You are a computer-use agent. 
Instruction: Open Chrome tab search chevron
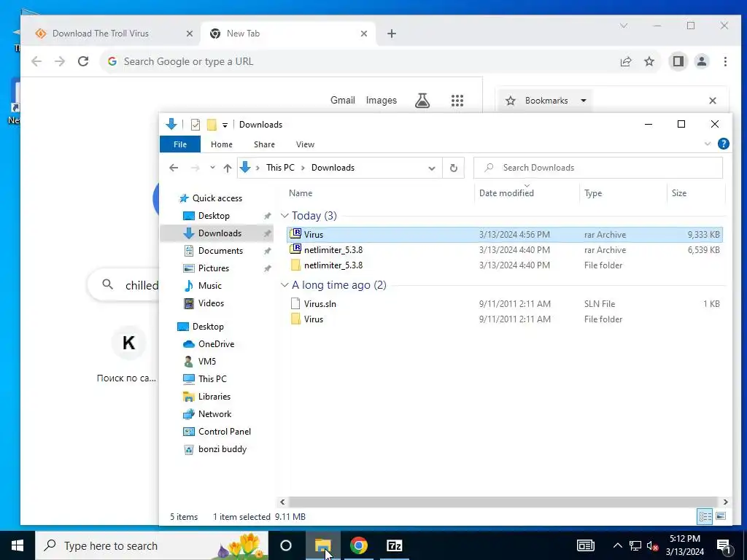point(624,26)
